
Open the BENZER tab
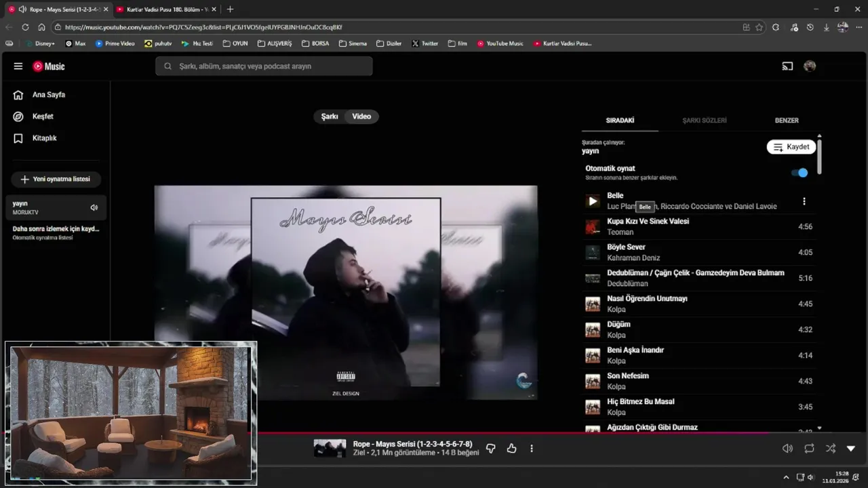(787, 121)
